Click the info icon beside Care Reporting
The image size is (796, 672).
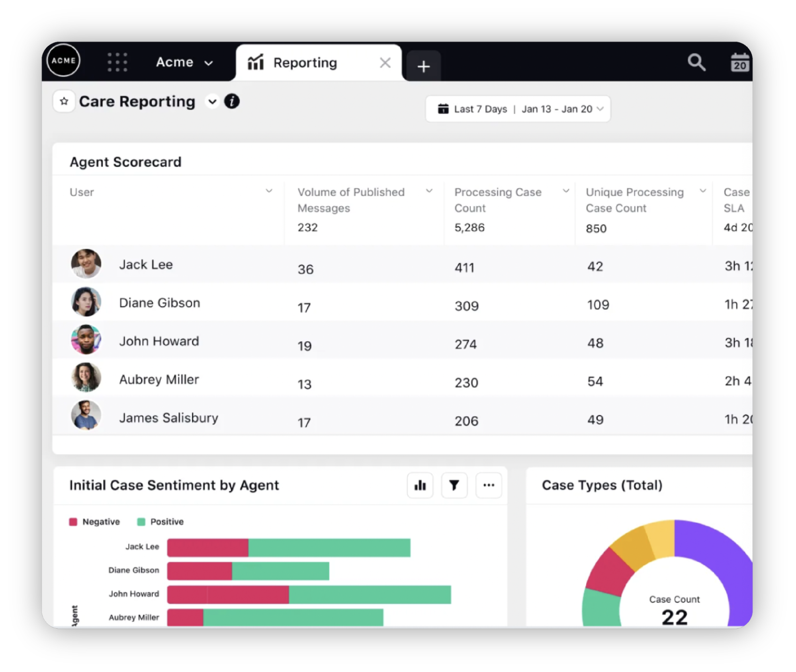pos(232,102)
